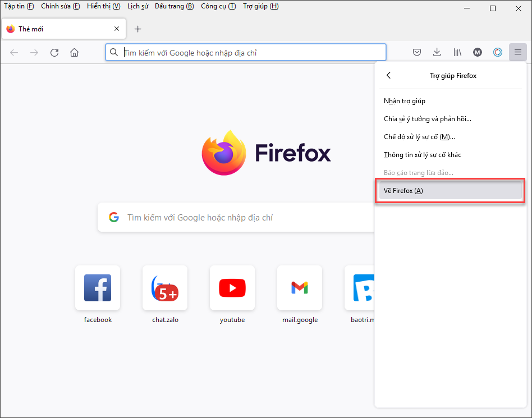The image size is (532, 418).
Task: Click the forward navigation arrow
Action: click(x=34, y=53)
